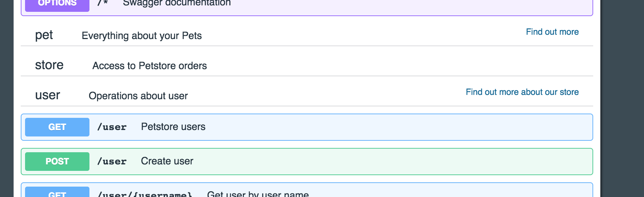This screenshot has height=197, width=644.
Task: Click "Access to Petstore orders" description
Action: tap(150, 66)
